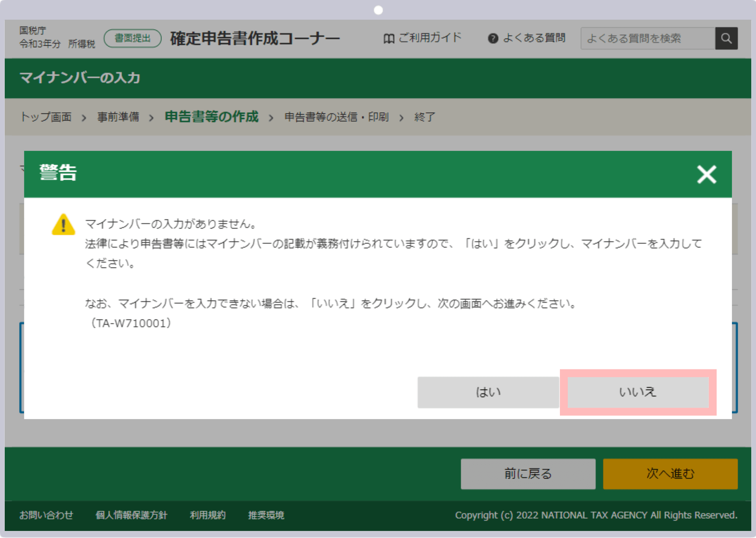Open the 申告書等の送信・印刷 step
This screenshot has width=756, height=538.
pos(336,117)
